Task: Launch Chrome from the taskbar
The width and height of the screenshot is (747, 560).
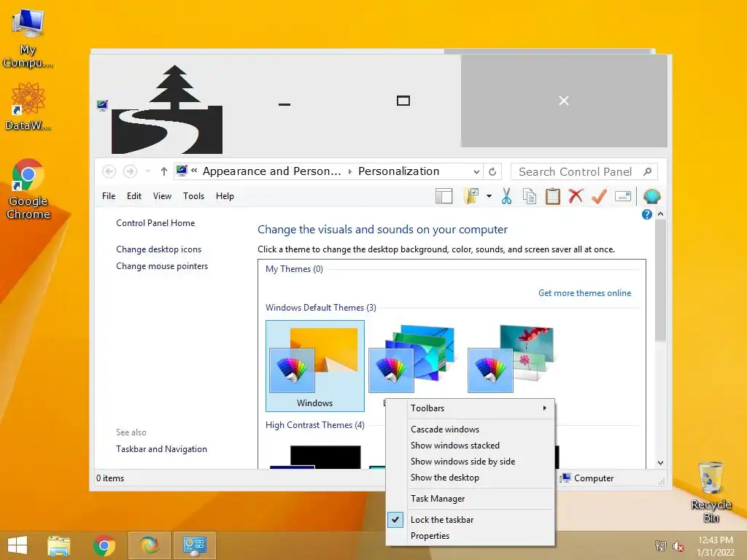Action: [104, 545]
